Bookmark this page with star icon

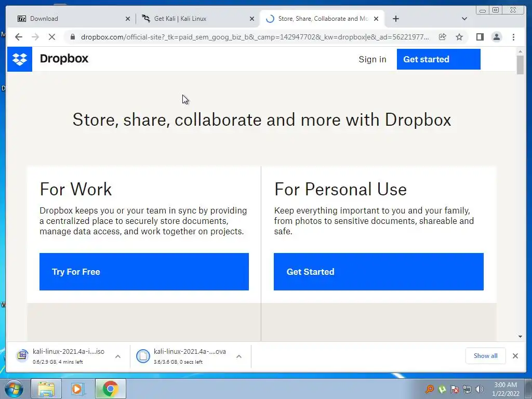[459, 37]
